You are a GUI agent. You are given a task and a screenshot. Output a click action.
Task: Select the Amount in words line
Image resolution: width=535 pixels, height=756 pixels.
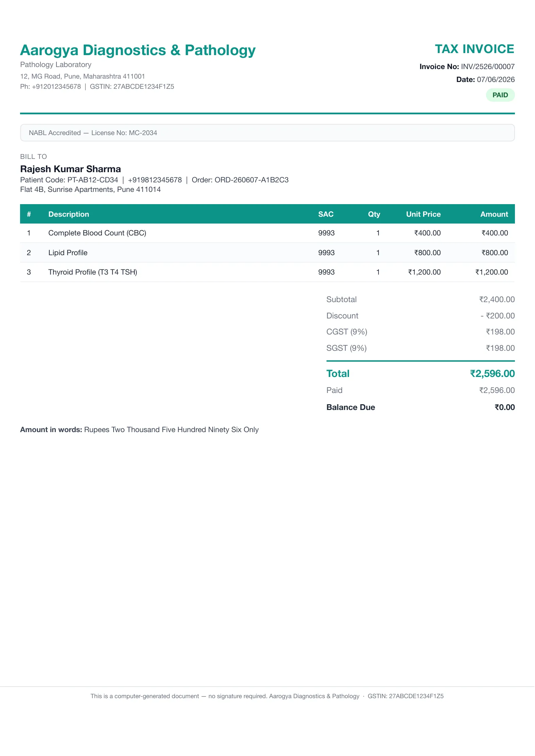(x=139, y=430)
